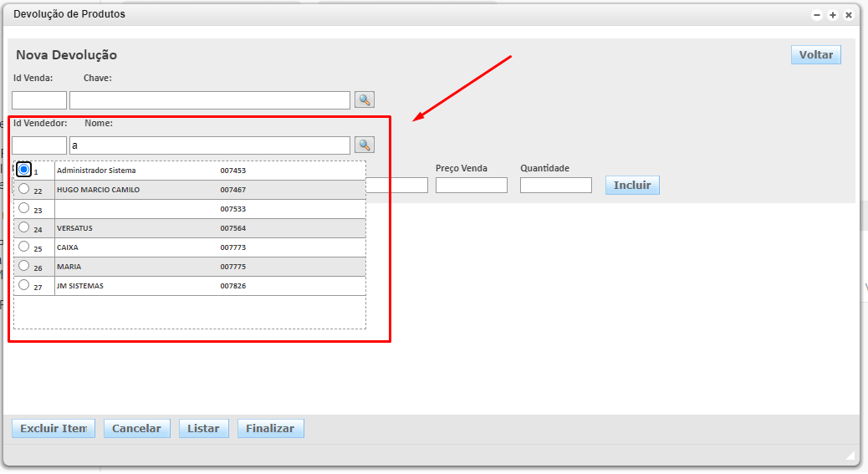Open the Listar button

pos(203,428)
